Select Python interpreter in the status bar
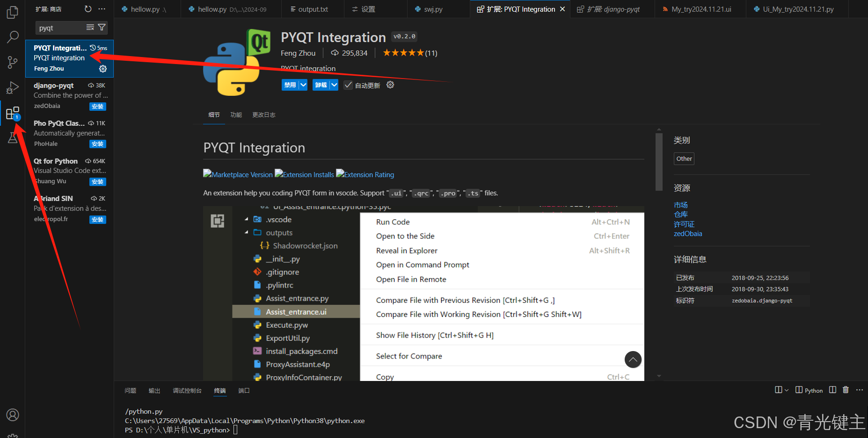This screenshot has height=438, width=868. 813,389
